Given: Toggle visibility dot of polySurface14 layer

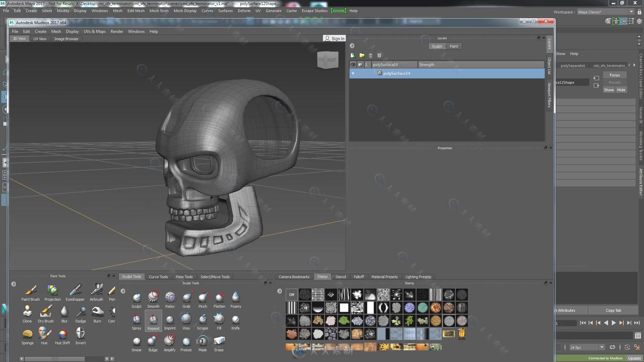Looking at the screenshot, I should (x=353, y=73).
